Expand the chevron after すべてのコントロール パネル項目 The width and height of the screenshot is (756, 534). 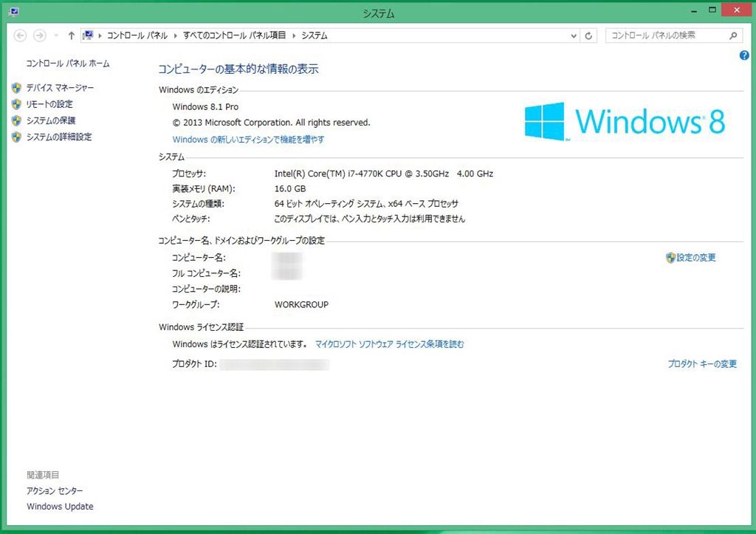[294, 35]
